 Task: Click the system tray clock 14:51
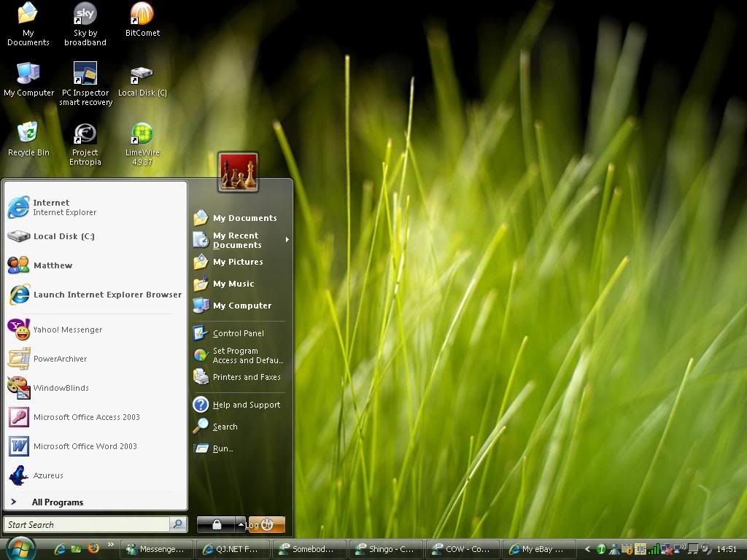(727, 549)
